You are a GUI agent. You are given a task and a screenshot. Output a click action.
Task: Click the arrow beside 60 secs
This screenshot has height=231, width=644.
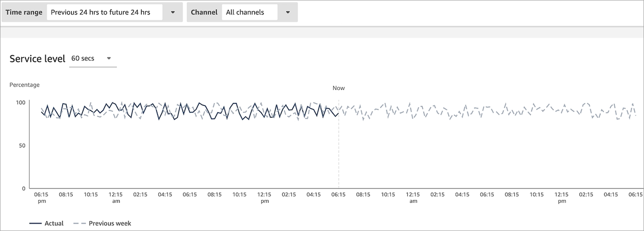(109, 58)
